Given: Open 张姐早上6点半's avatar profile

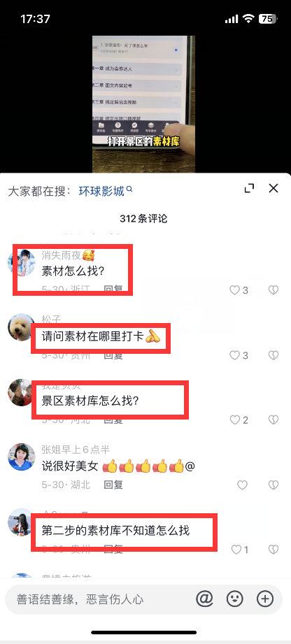Looking at the screenshot, I should coord(22,457).
